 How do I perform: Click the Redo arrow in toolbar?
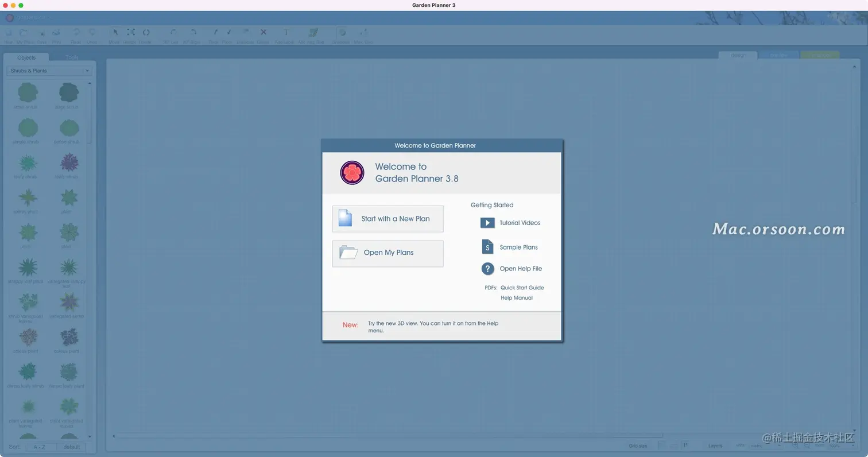tap(76, 33)
